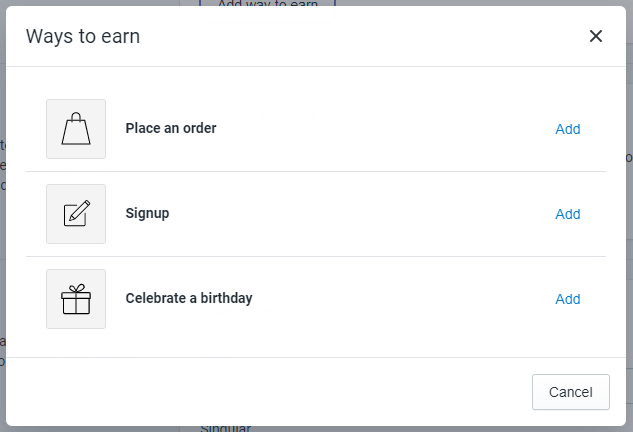633x432 pixels.
Task: Click the Ways to earn dialog title
Action: pos(83,37)
